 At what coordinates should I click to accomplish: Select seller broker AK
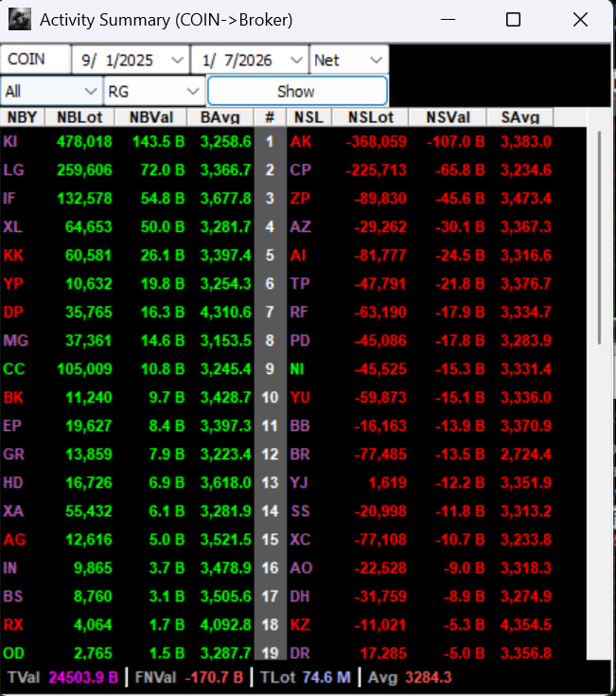coord(301,142)
